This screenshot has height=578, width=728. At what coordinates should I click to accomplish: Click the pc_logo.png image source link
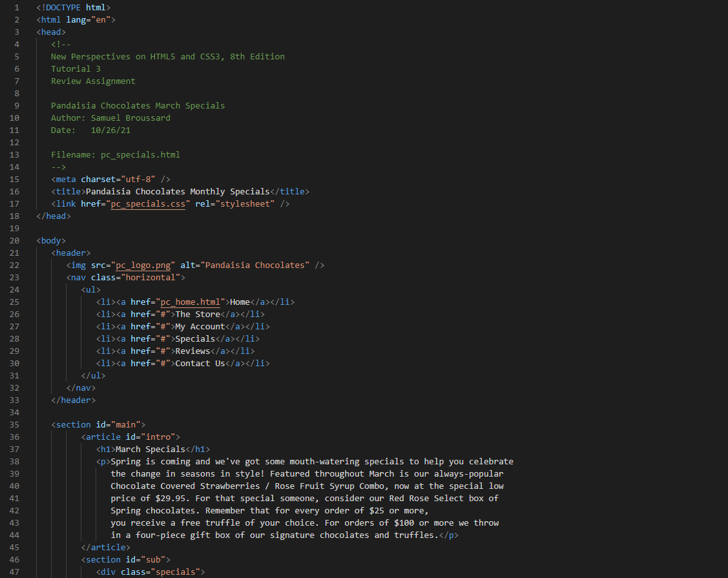click(142, 265)
